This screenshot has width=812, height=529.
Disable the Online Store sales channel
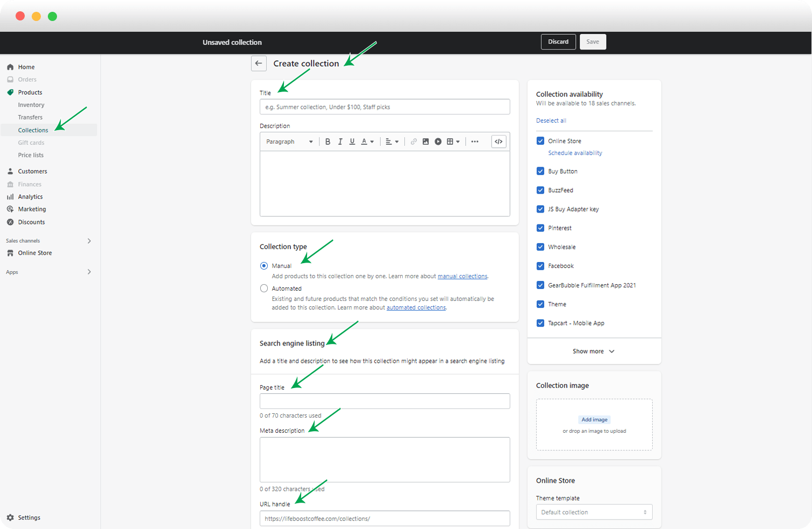(540, 140)
